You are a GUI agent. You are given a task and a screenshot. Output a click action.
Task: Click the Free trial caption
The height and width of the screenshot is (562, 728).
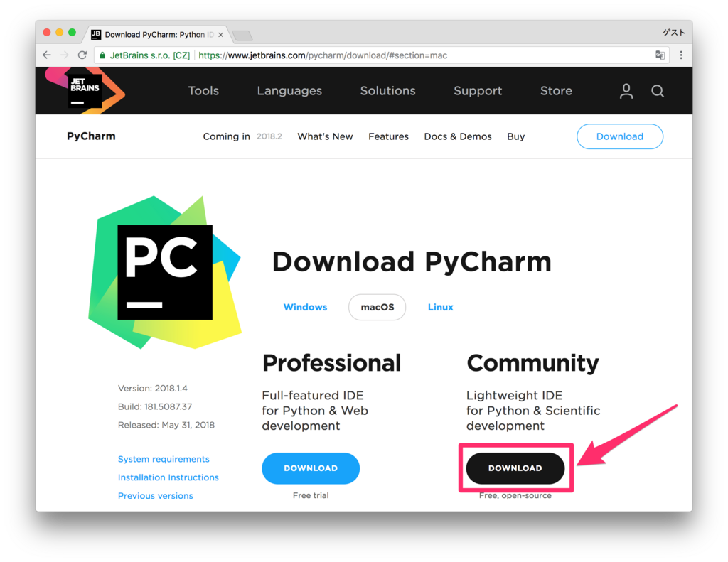[311, 495]
